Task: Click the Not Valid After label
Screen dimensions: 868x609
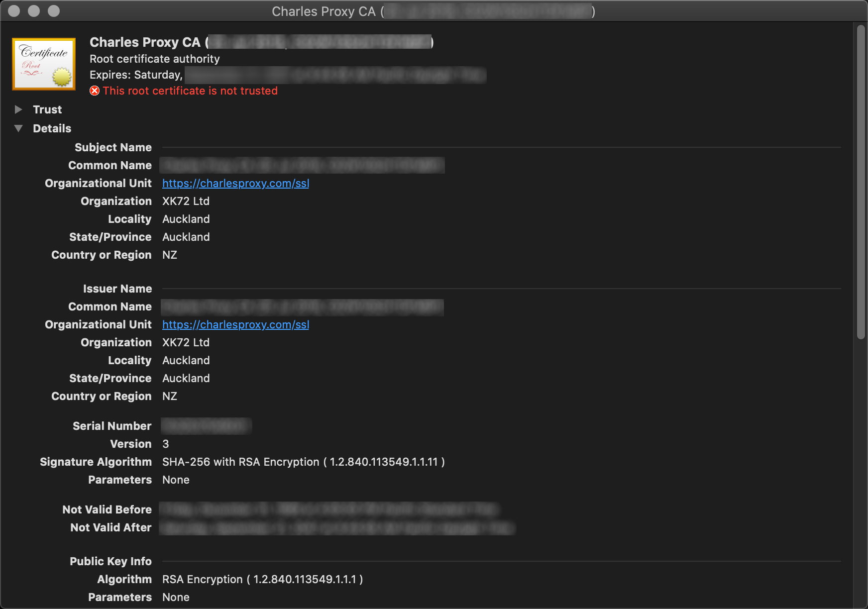Action: pyautogui.click(x=111, y=527)
